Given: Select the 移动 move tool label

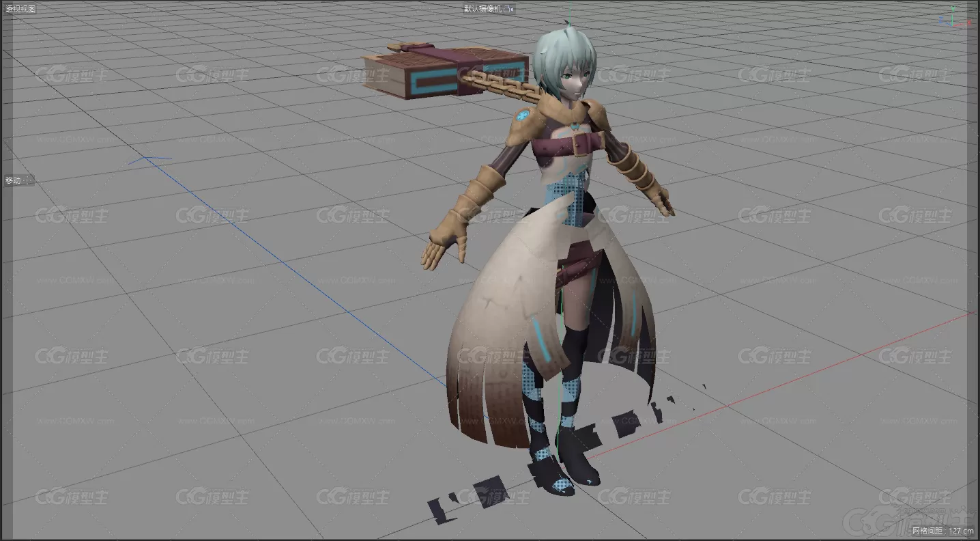Looking at the screenshot, I should (x=13, y=180).
